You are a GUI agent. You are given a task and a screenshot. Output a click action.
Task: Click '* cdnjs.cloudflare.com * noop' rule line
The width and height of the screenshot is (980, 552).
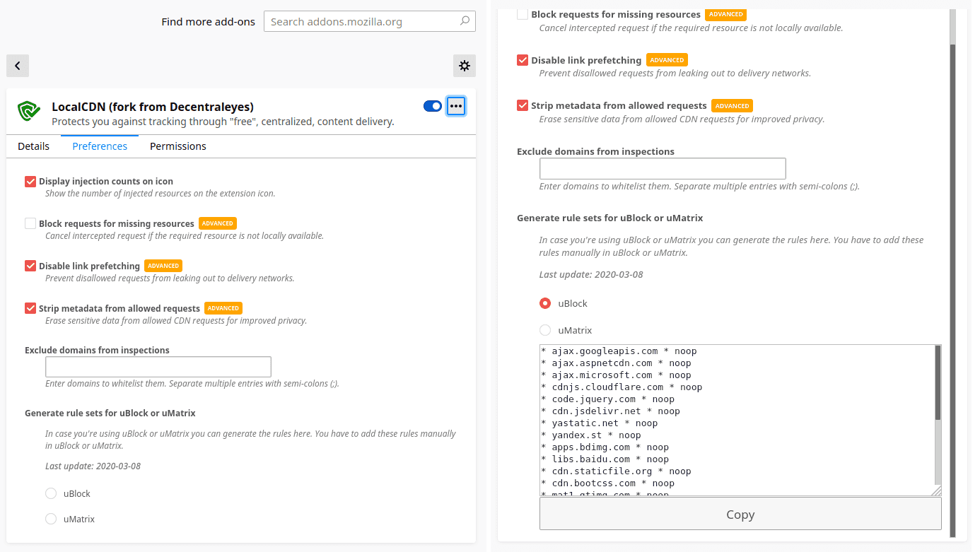(622, 387)
